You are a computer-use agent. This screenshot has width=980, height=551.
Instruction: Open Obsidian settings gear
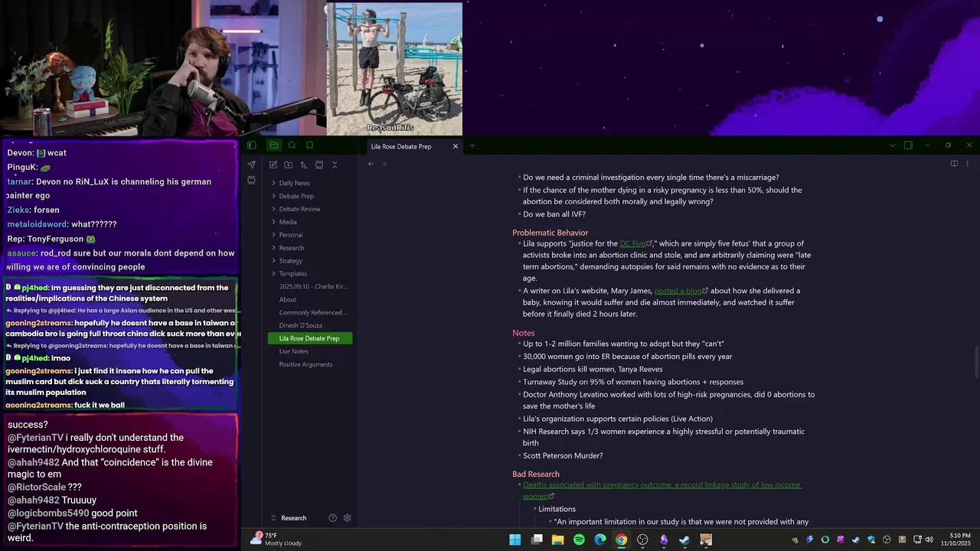(x=347, y=518)
